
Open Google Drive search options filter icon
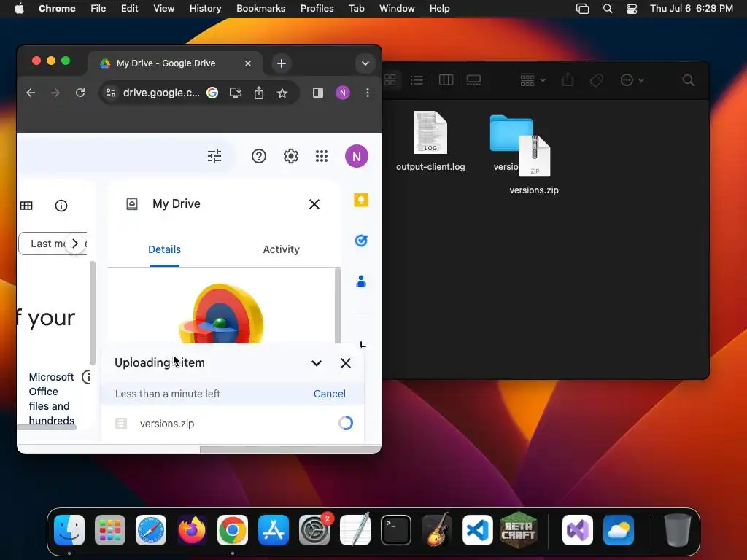[214, 156]
